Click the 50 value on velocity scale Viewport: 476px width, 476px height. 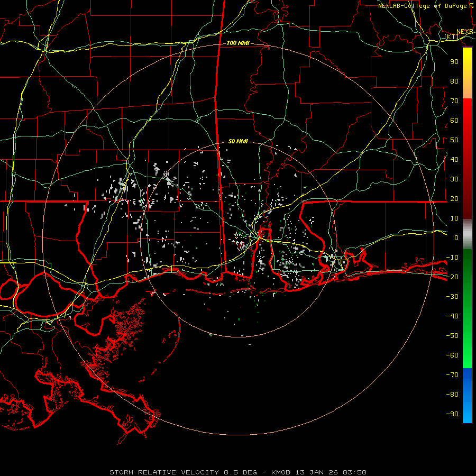(454, 140)
